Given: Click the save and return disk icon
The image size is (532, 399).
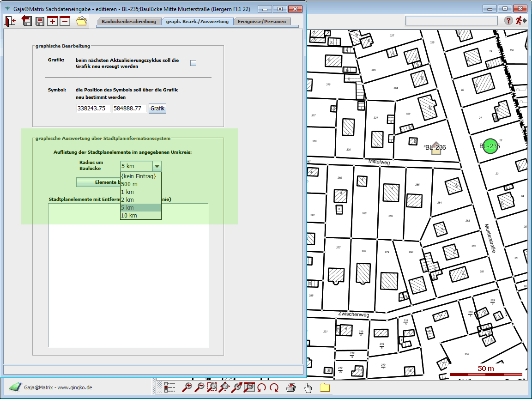Looking at the screenshot, I should coord(27,21).
